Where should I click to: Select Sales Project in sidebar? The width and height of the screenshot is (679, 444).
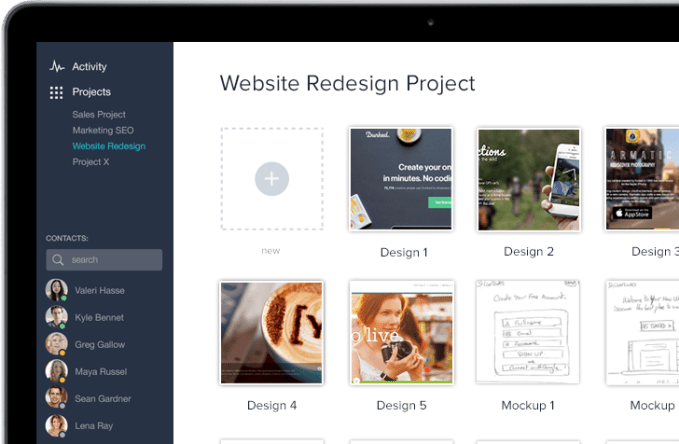[99, 114]
